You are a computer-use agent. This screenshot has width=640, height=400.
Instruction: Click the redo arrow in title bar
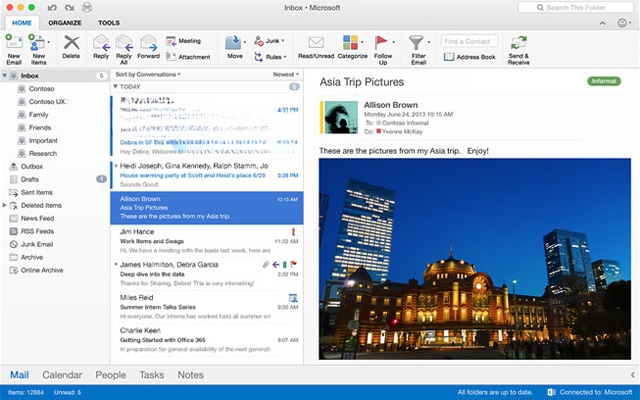[69, 7]
